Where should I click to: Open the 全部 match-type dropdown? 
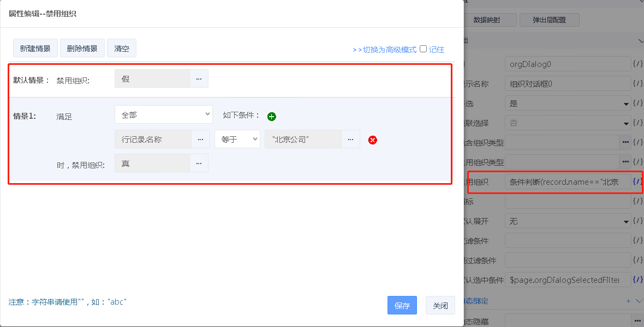click(163, 114)
